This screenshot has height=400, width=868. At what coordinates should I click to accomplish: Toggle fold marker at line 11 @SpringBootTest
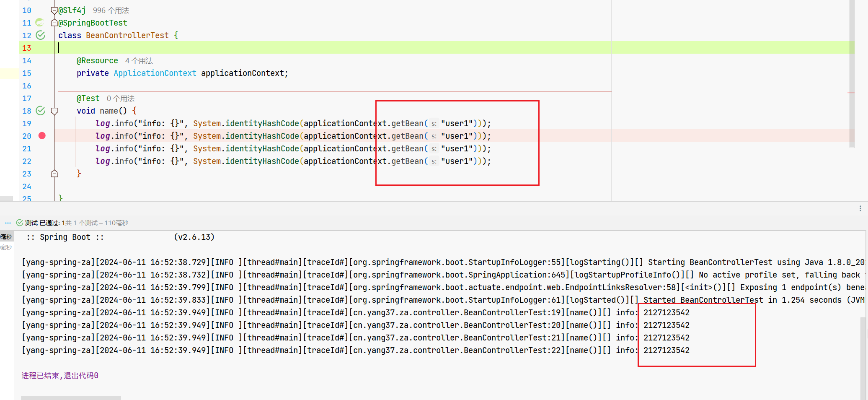click(x=54, y=23)
